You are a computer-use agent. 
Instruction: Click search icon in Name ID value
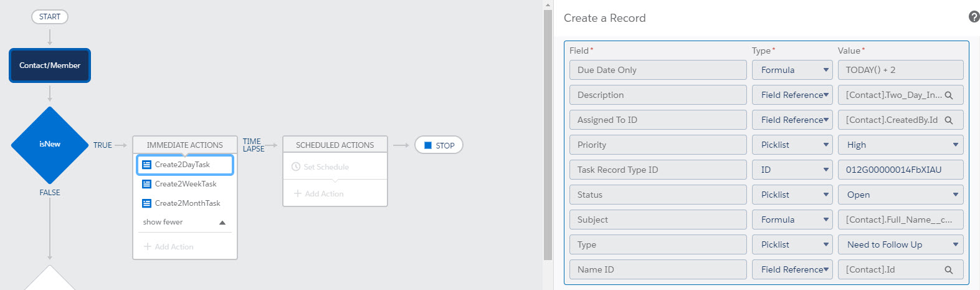948,270
